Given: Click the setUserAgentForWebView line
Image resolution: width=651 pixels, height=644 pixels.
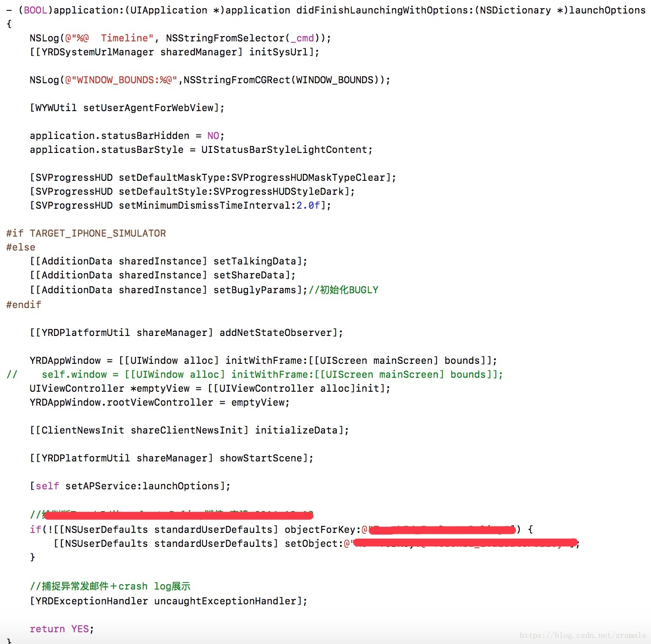Looking at the screenshot, I should point(127,108).
